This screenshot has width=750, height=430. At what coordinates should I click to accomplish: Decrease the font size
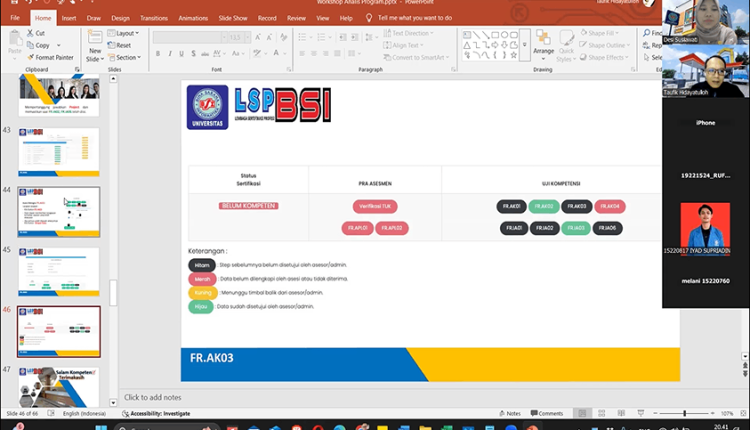click(x=269, y=37)
